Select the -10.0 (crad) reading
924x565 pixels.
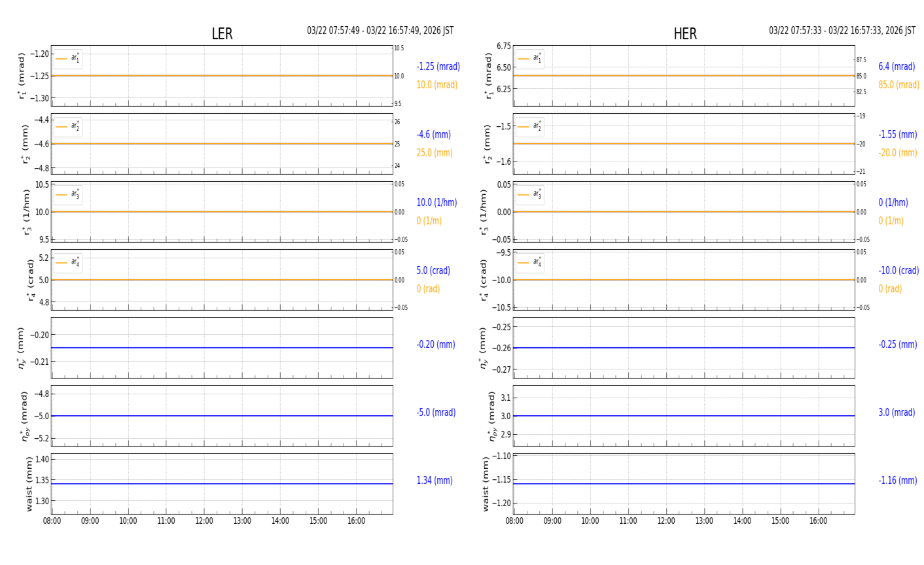coord(898,271)
